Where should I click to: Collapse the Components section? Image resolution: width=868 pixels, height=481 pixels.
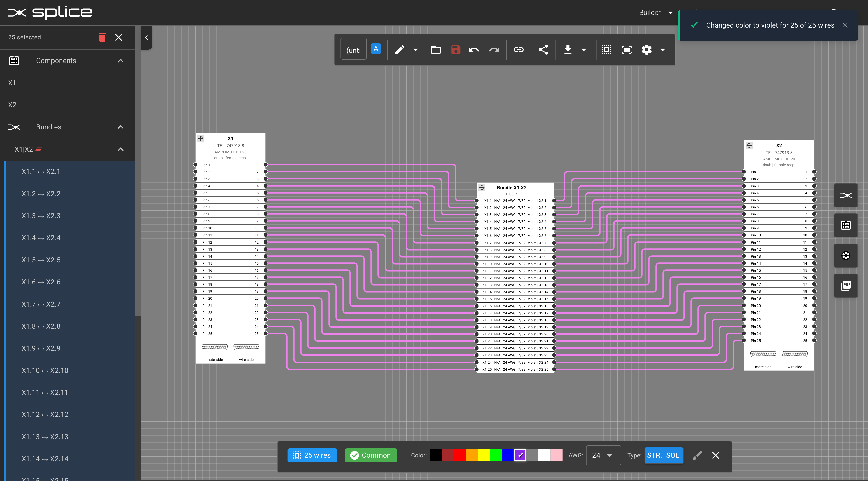[x=121, y=61]
